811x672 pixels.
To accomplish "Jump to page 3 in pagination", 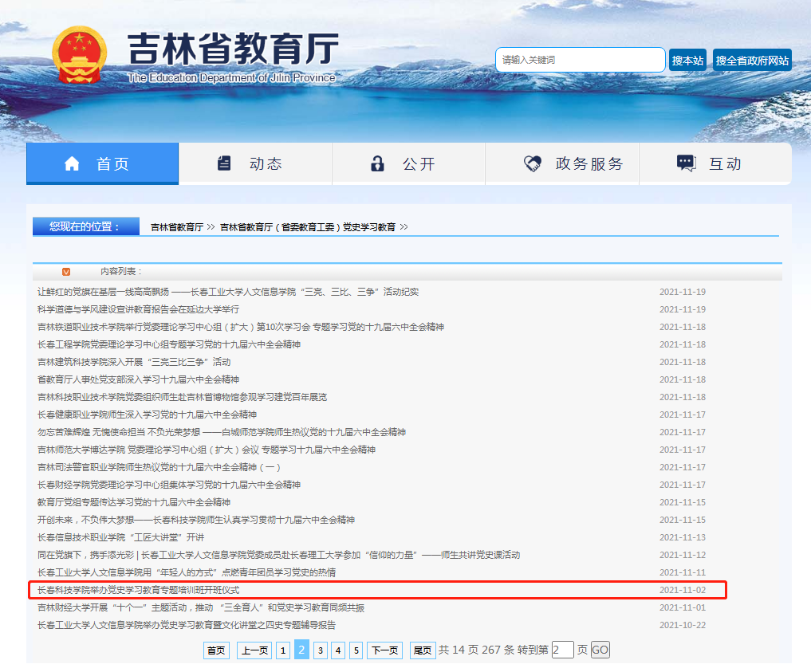I will tap(321, 650).
